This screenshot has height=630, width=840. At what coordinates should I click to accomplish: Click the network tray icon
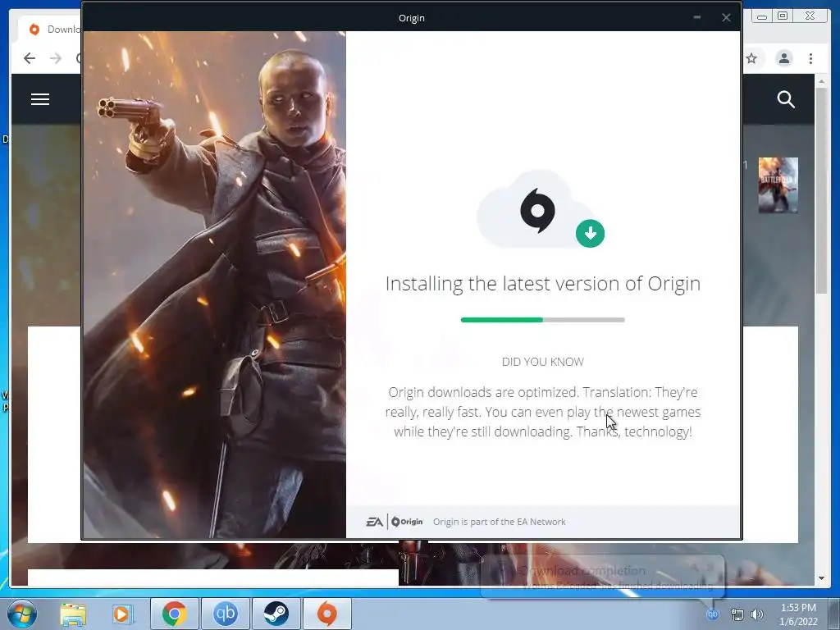737,614
